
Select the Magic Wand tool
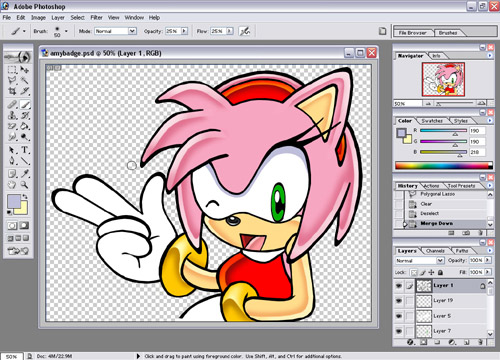click(24, 80)
